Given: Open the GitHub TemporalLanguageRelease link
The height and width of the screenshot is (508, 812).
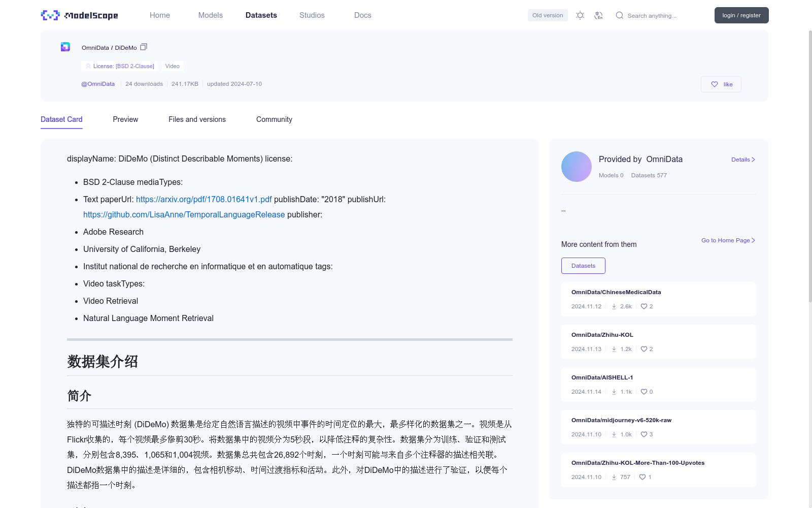Looking at the screenshot, I should 184,214.
